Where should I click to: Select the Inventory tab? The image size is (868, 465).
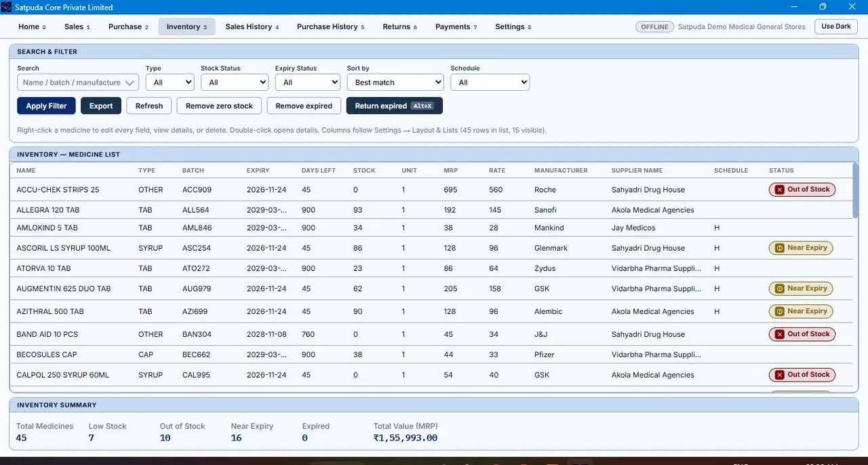186,26
